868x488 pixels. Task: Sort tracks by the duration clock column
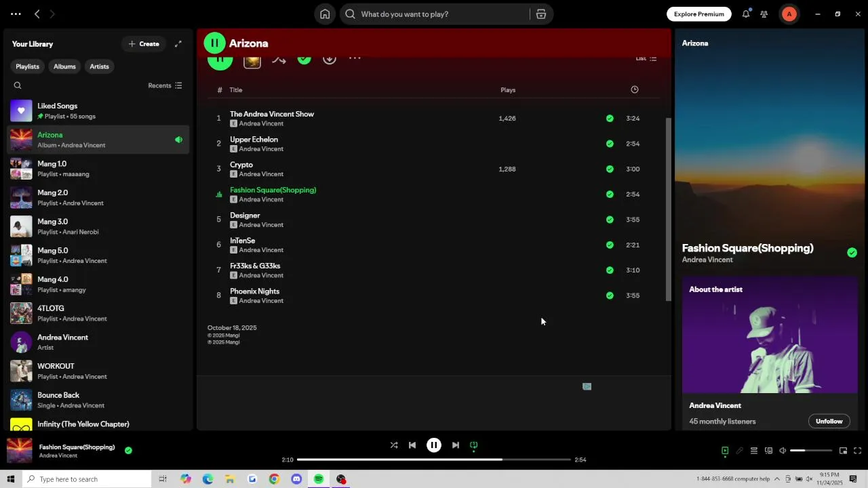(635, 89)
